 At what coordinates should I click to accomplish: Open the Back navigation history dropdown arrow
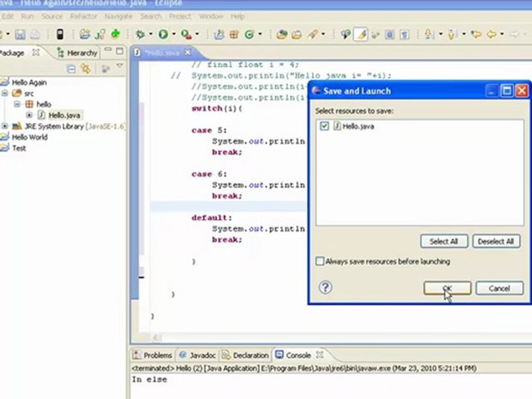click(502, 34)
